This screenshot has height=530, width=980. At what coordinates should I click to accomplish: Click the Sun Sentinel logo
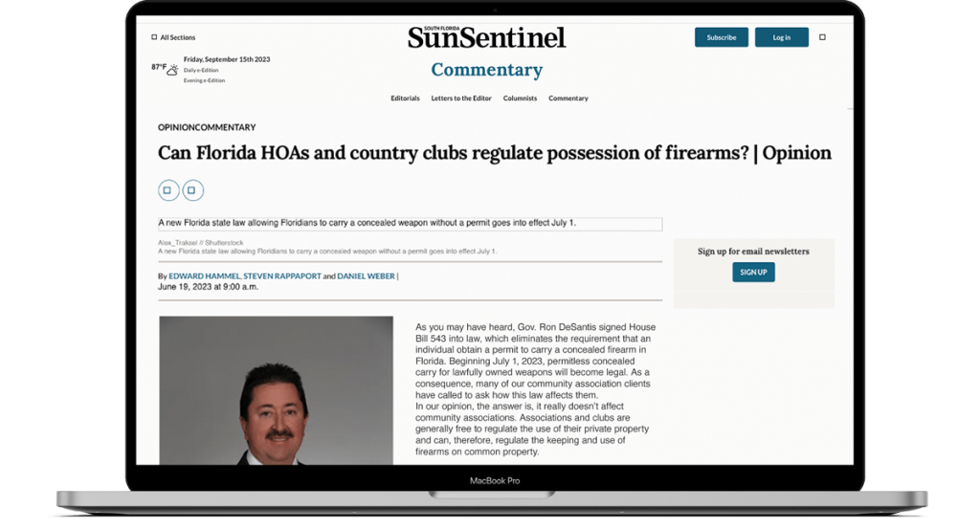point(486,37)
